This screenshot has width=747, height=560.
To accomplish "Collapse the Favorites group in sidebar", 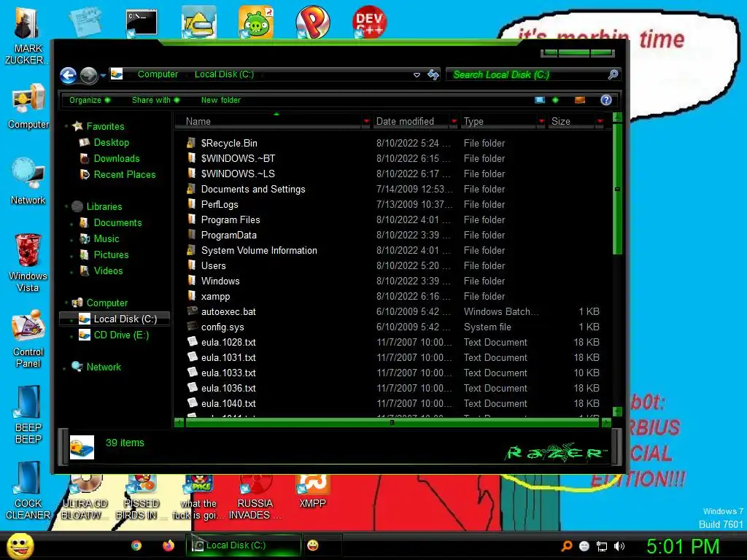I will pyautogui.click(x=66, y=126).
